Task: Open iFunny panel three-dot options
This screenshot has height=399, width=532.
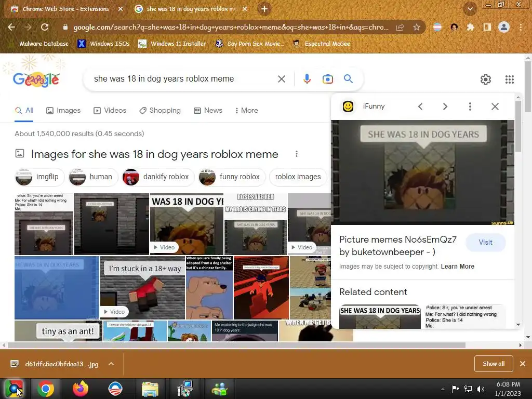Action: (x=470, y=107)
